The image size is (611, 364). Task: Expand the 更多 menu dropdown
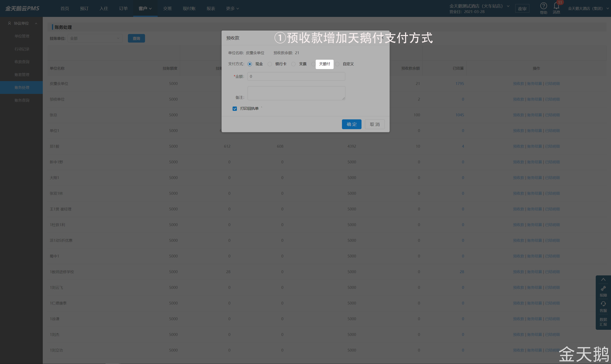232,9
